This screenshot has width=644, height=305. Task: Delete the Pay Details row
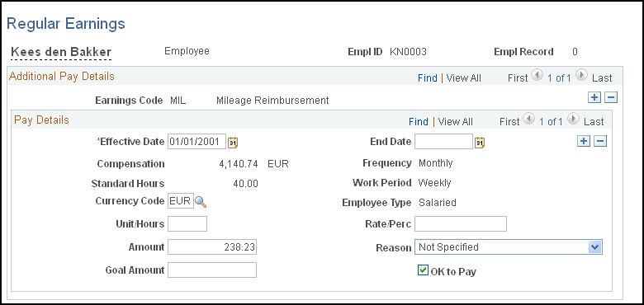600,142
